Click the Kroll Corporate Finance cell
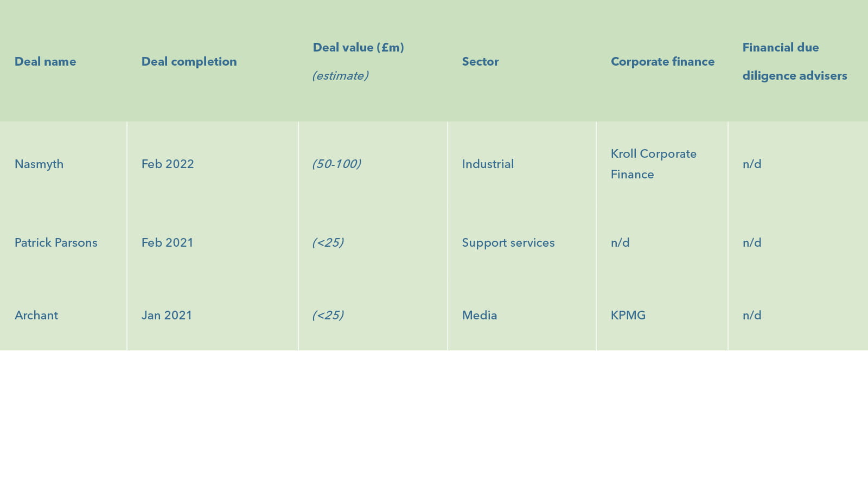 pos(653,164)
